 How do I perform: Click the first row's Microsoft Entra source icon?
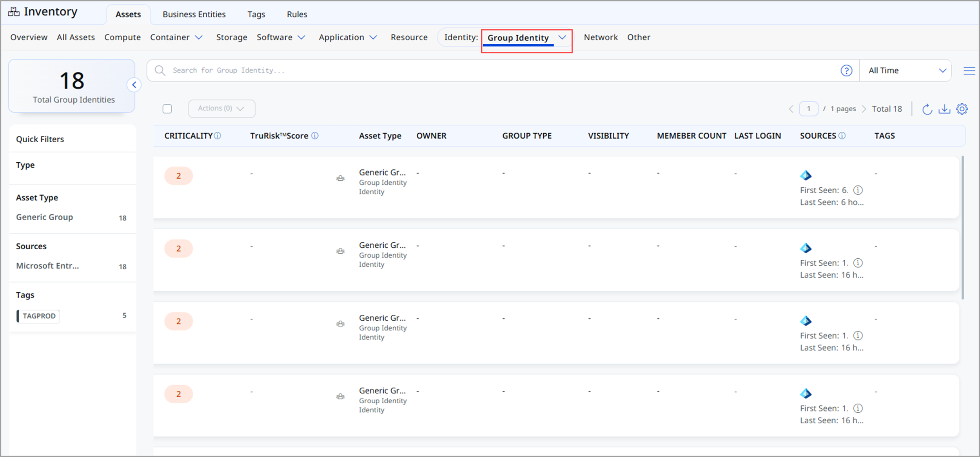click(806, 175)
